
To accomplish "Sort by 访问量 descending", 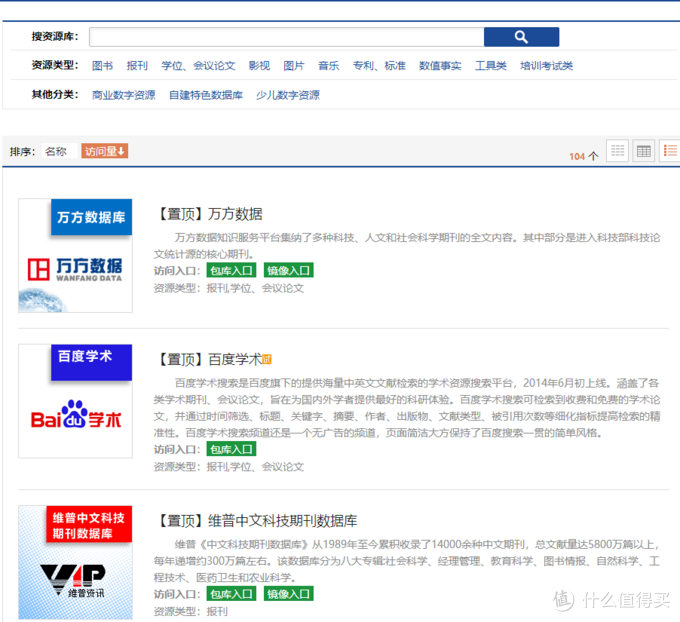I will [x=104, y=151].
